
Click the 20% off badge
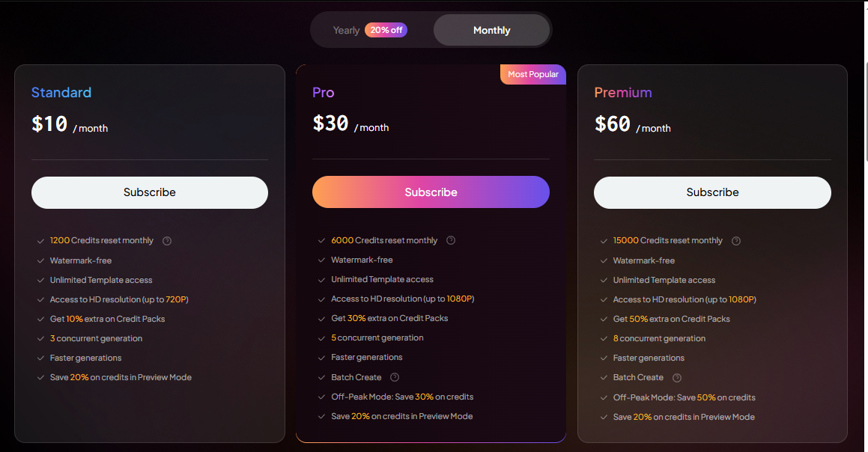[x=386, y=31]
